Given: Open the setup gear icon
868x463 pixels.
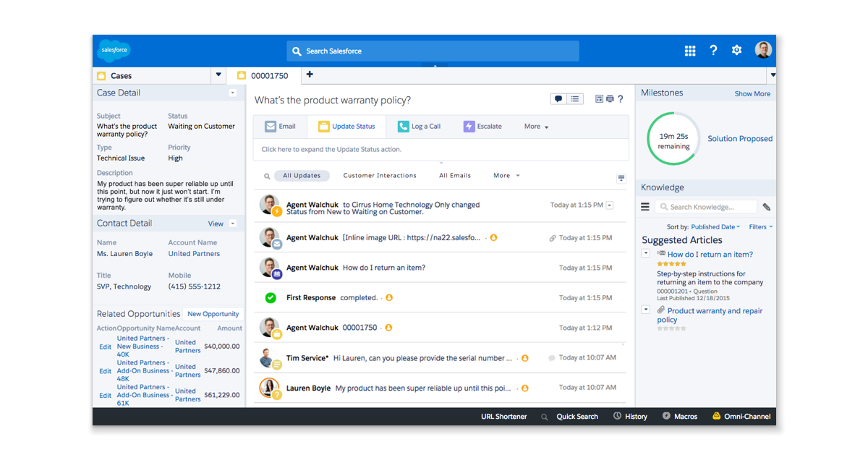Looking at the screenshot, I should click(736, 51).
